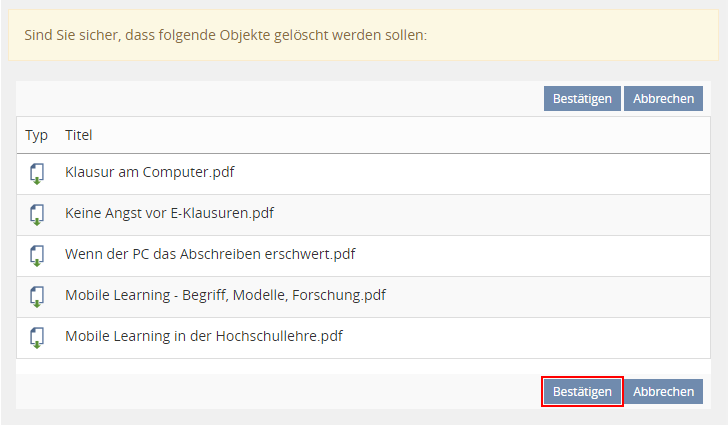
Task: Click the file icon beside Keine Angst vor E-Klausuren.pdf
Action: coord(37,214)
